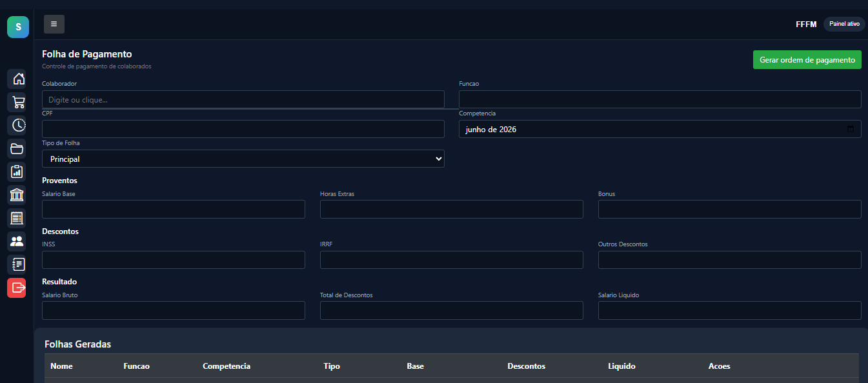Click the Liquido column header
Screen dimensions: 868x383
point(621,366)
